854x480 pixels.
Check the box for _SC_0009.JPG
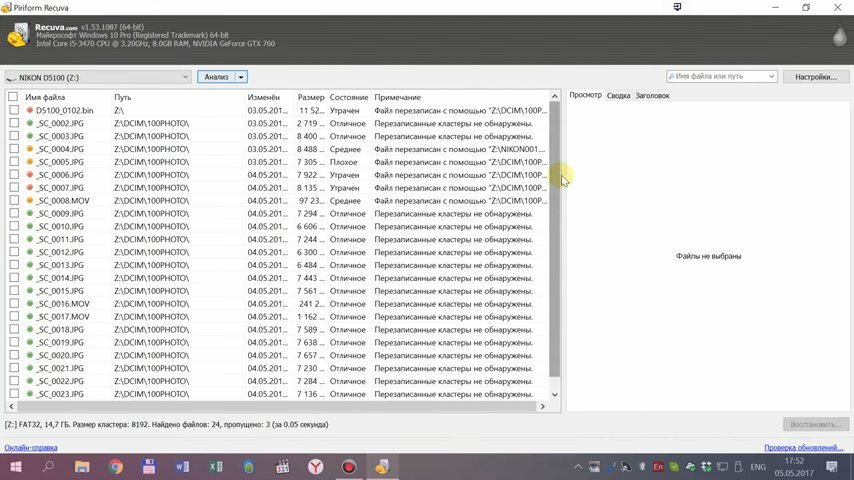click(14, 213)
